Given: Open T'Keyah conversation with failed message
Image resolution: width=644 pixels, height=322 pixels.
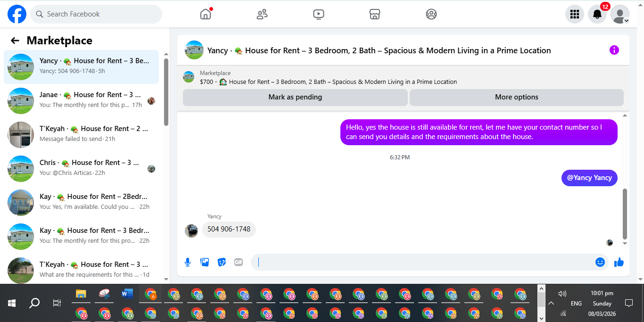Looking at the screenshot, I should click(x=81, y=135).
